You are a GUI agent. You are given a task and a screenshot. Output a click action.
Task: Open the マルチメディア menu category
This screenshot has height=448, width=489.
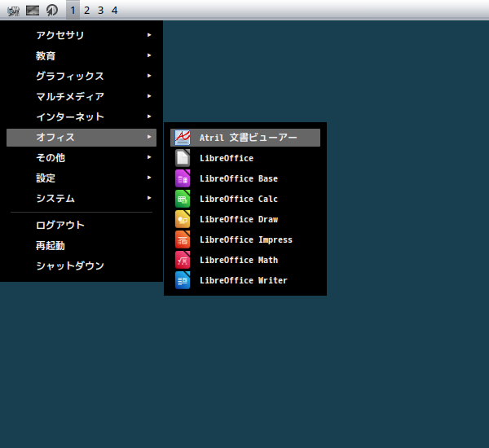tap(81, 97)
